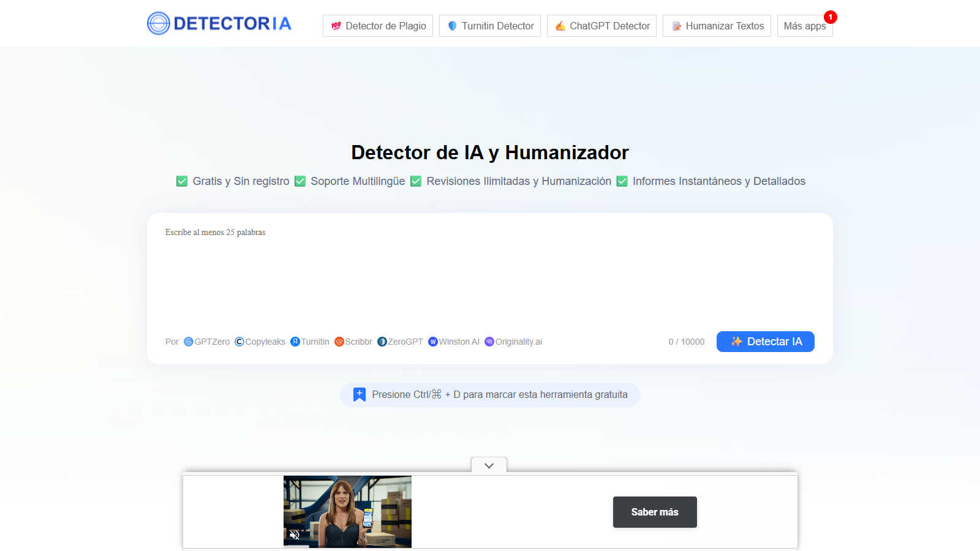This screenshot has height=551, width=980.
Task: Click the Saber más button
Action: pos(655,512)
